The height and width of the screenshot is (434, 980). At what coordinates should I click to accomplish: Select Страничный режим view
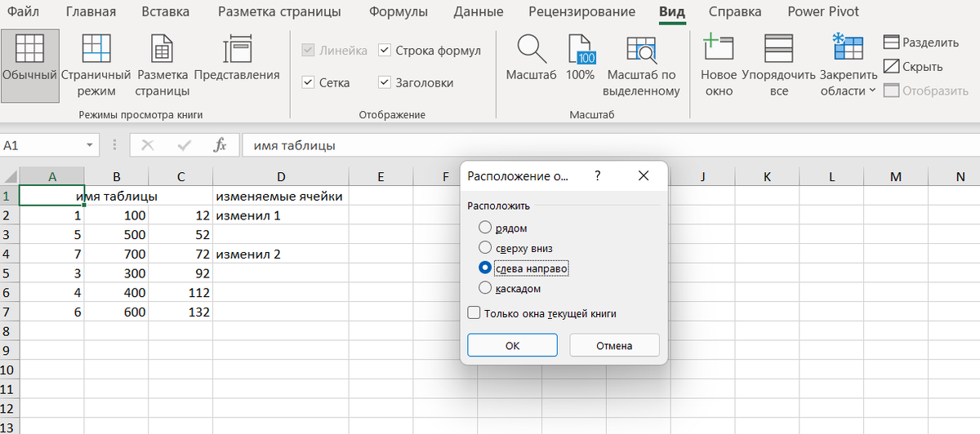pos(96,65)
